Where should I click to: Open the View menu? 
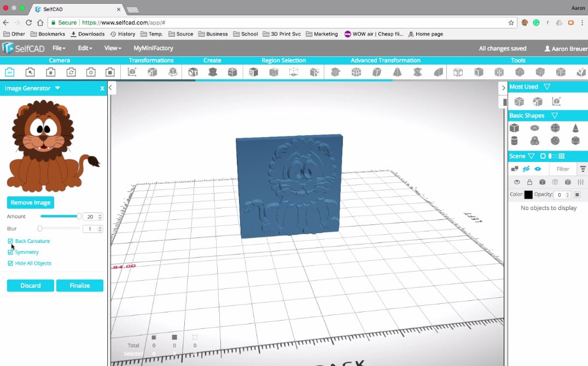click(x=113, y=48)
